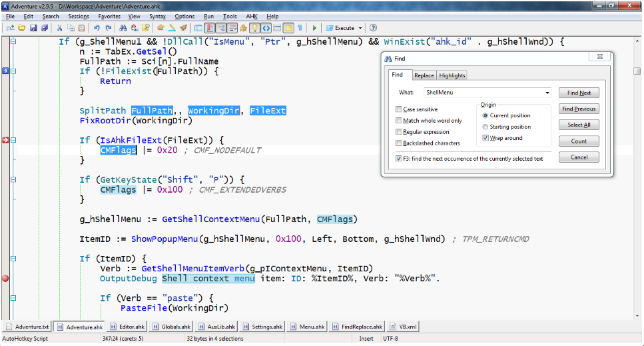Click the broom clear-marks toolbar icon

(x=183, y=28)
